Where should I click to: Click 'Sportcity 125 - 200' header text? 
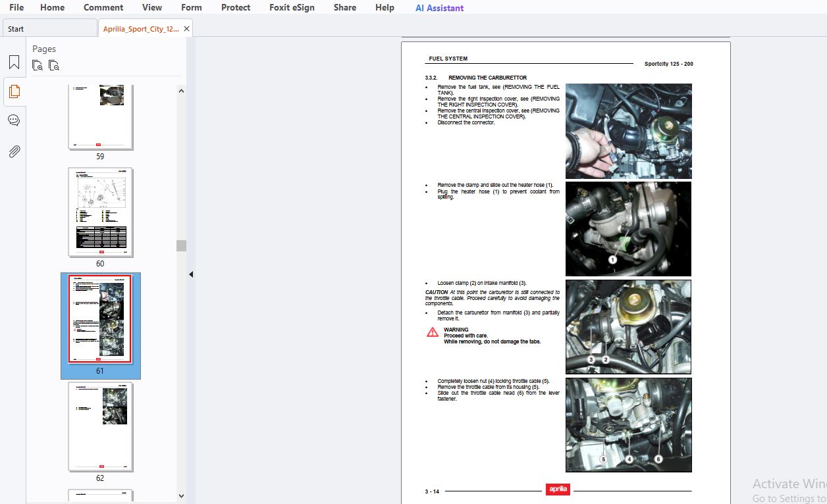tap(668, 64)
